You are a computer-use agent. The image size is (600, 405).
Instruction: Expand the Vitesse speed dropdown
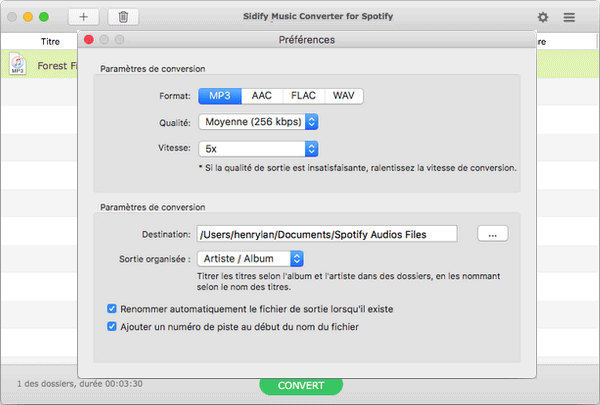coord(258,148)
